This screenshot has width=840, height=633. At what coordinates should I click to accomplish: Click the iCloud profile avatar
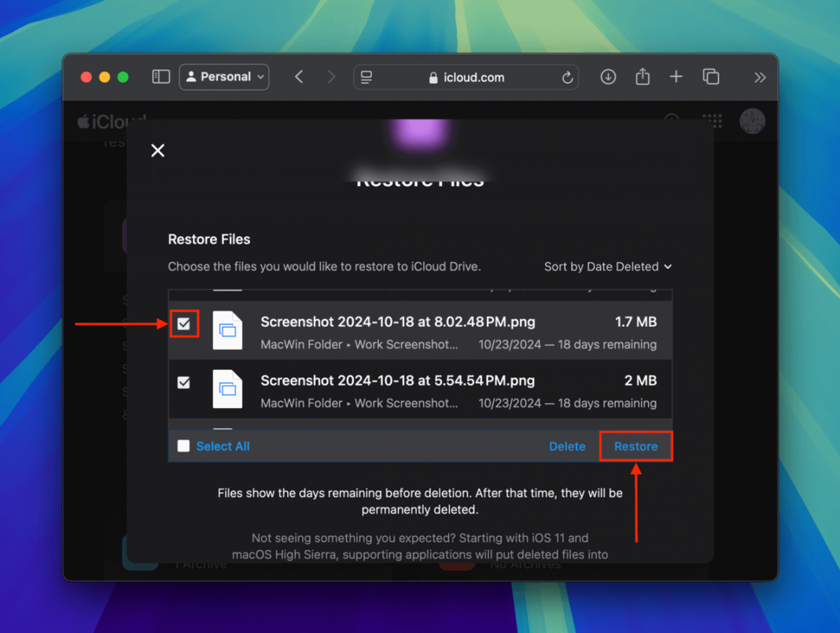tap(752, 121)
